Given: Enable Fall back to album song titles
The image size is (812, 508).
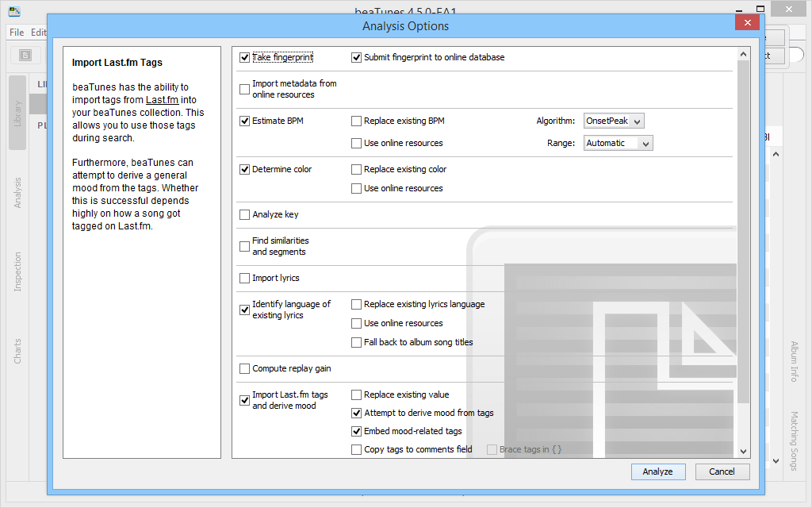Looking at the screenshot, I should pos(356,343).
